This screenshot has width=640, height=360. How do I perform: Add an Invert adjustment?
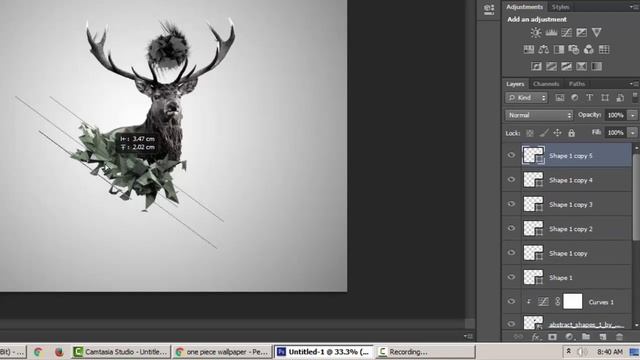click(536, 67)
